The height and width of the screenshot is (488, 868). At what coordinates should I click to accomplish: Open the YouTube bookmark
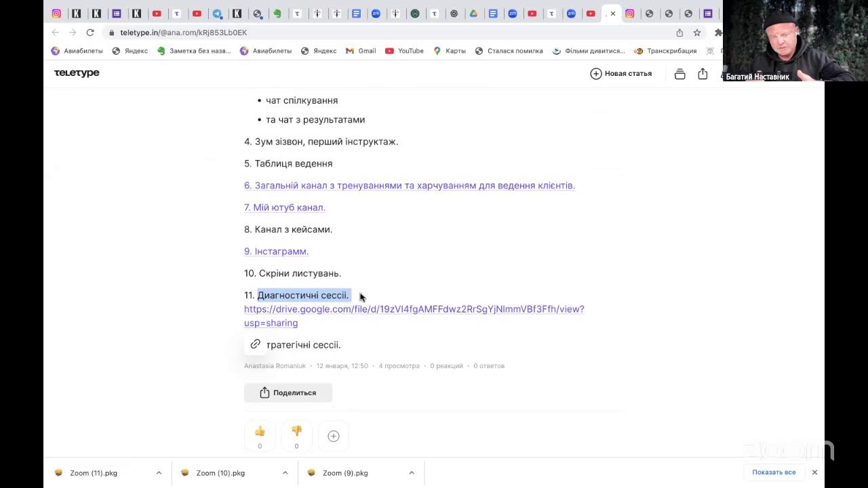tap(404, 51)
